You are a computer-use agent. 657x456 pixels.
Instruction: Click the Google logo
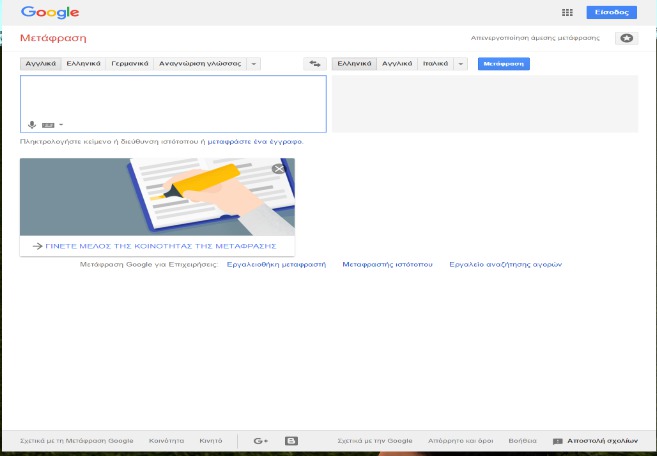(x=50, y=13)
